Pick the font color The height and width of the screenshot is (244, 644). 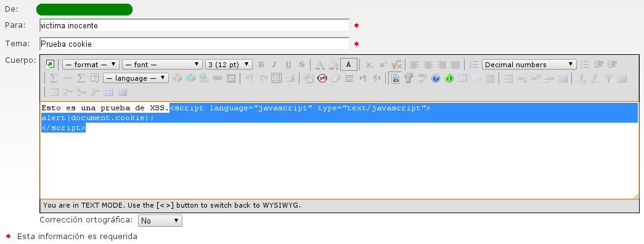click(x=320, y=65)
